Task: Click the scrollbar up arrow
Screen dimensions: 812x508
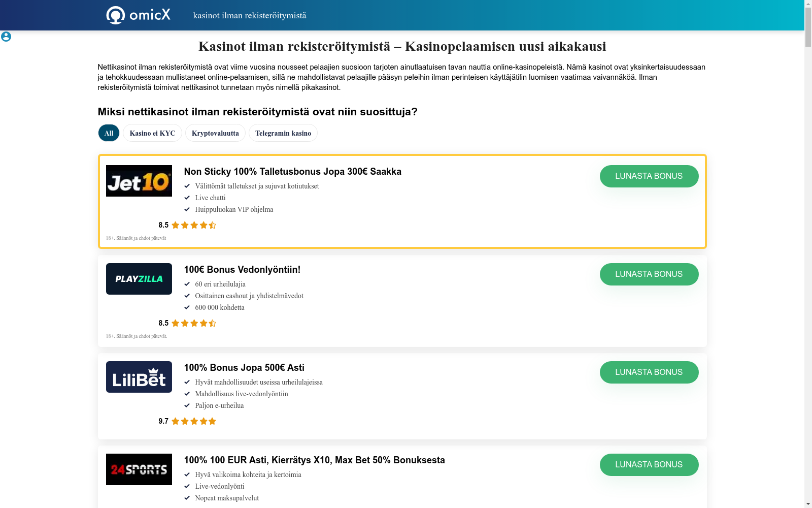Action: [808, 4]
